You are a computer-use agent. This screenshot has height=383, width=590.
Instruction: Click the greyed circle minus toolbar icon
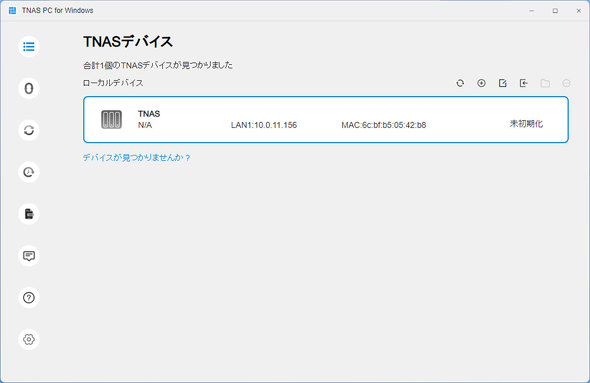click(566, 83)
